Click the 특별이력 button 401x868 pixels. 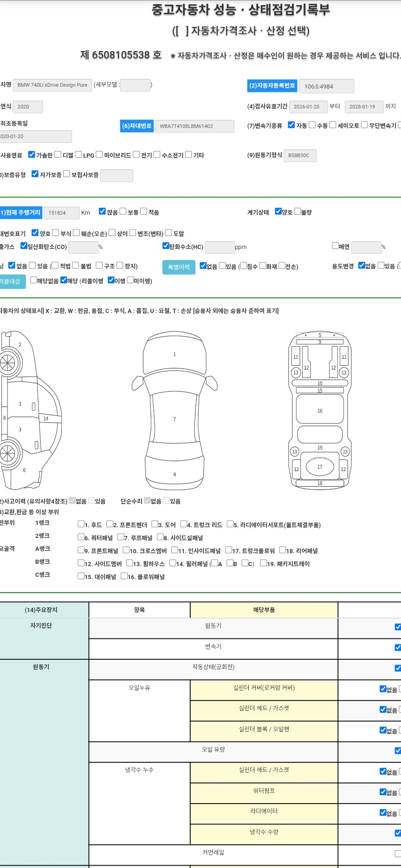point(179,267)
